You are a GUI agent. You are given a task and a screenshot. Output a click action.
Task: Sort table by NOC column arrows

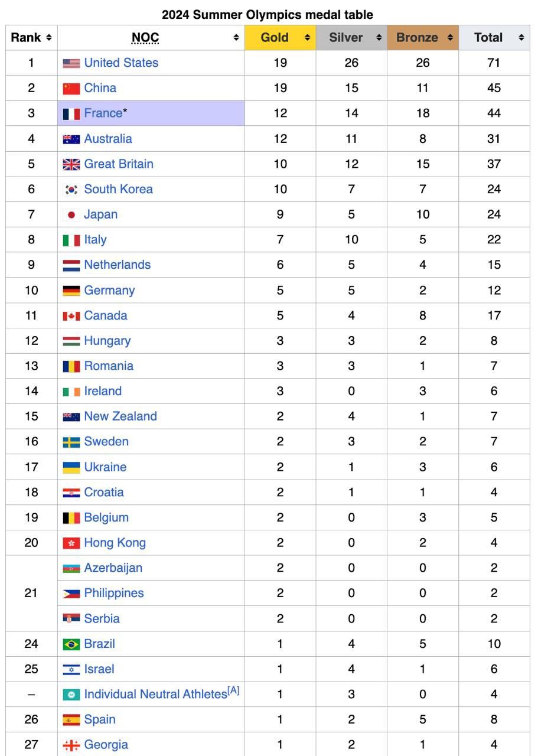236,38
